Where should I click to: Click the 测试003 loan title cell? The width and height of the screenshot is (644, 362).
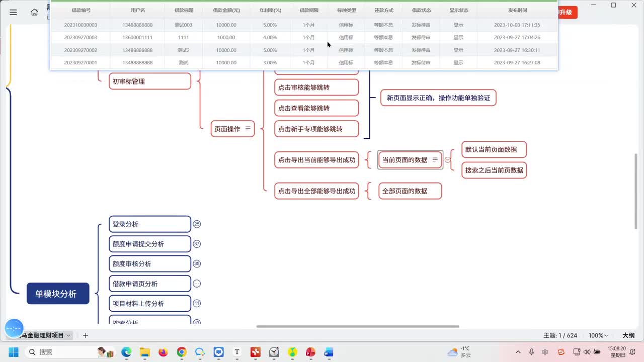tap(184, 25)
